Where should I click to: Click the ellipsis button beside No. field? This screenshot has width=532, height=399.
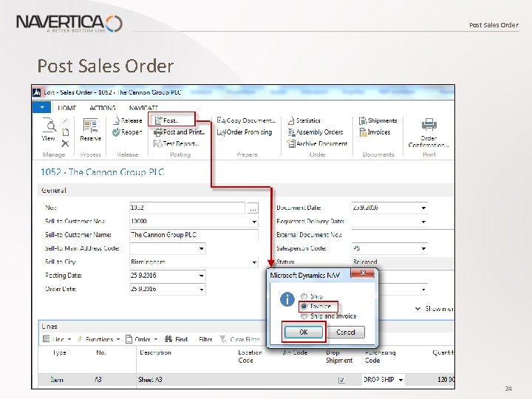coord(253,208)
